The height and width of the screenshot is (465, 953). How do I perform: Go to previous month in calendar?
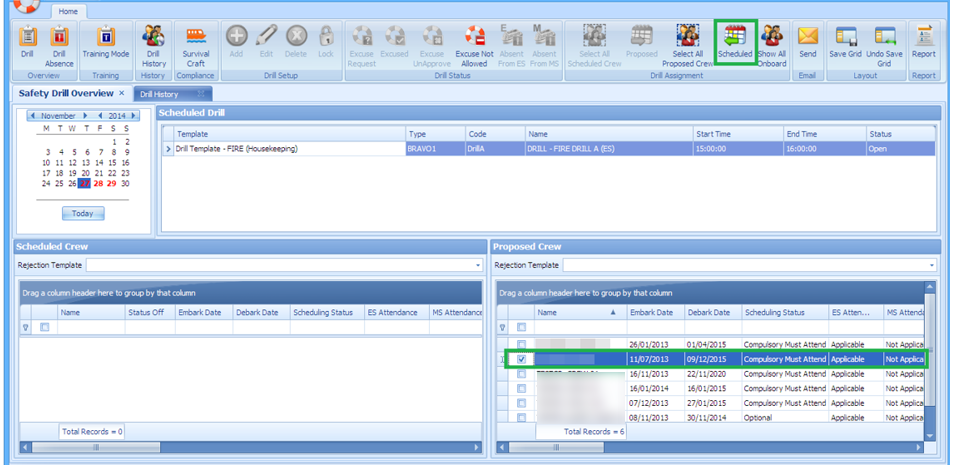click(32, 115)
